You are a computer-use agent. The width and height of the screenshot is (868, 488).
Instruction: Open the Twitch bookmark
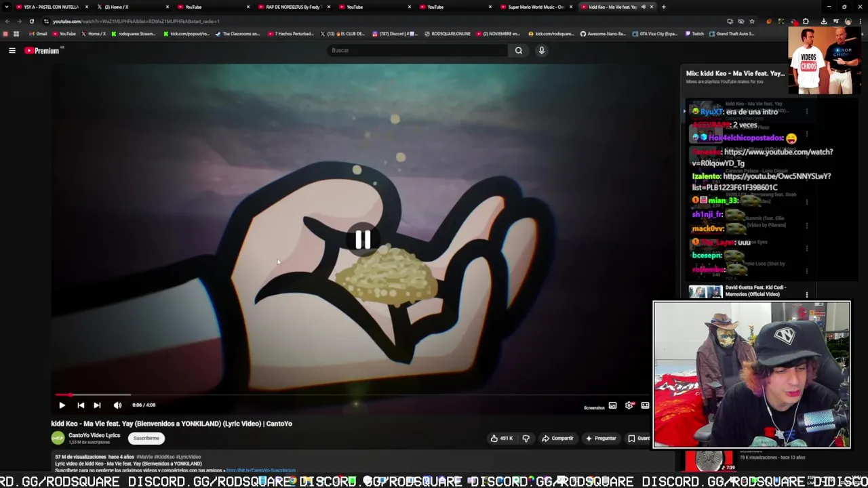(x=695, y=34)
